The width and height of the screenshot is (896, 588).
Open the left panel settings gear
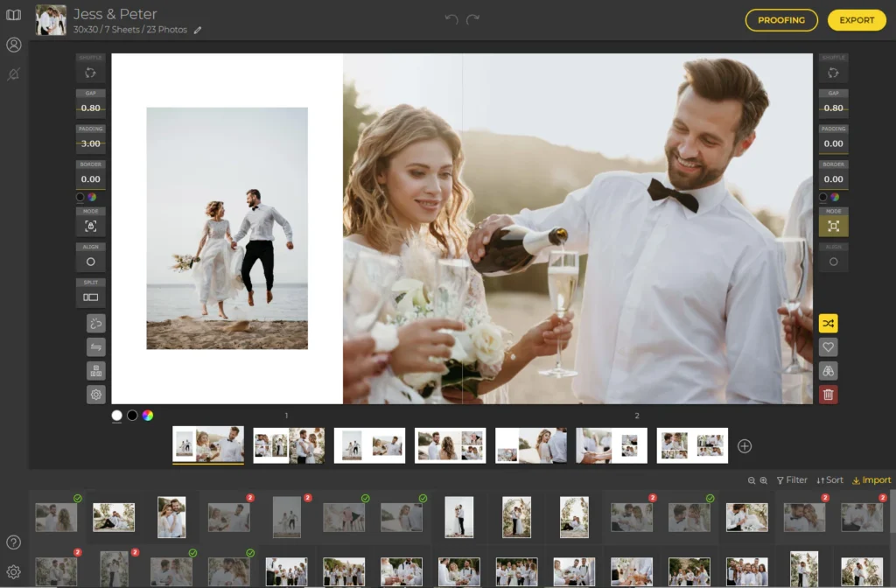[x=95, y=395]
